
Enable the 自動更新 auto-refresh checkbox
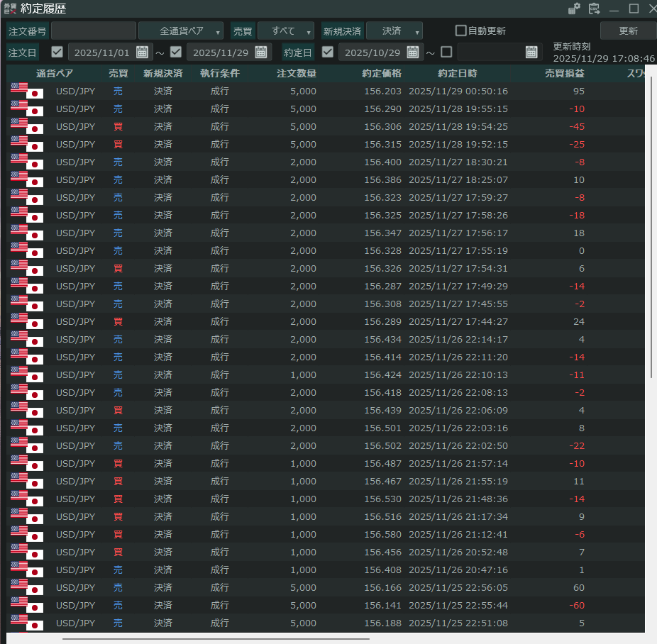point(461,30)
